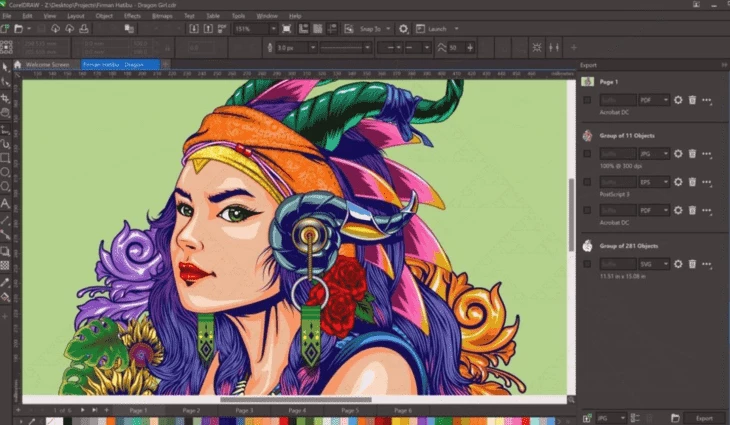Click the smoothing value field showing 50

pyautogui.click(x=456, y=47)
